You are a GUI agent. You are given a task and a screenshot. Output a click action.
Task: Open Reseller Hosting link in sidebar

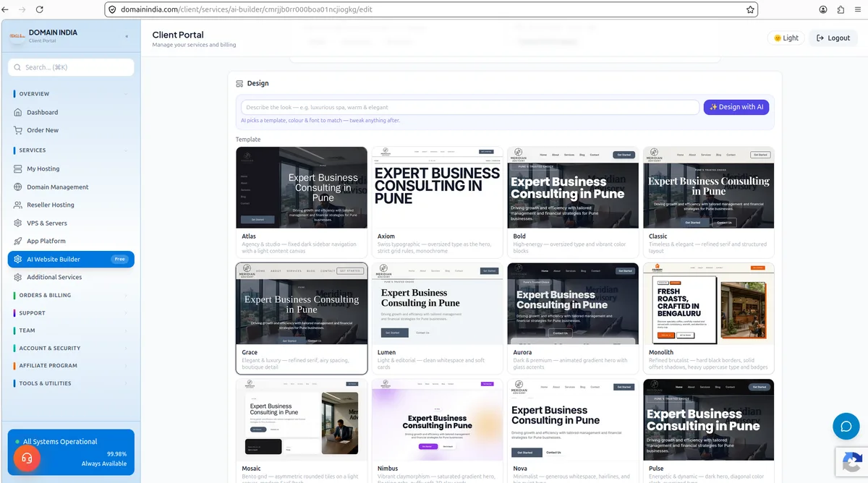71,205
